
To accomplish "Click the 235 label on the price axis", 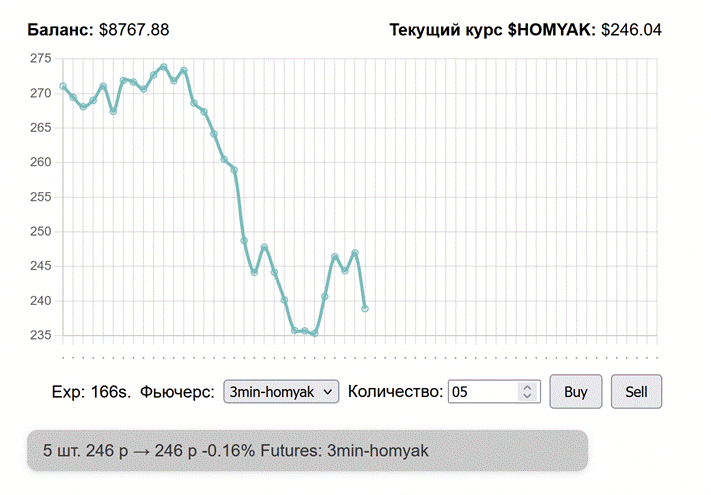I will 41,335.
